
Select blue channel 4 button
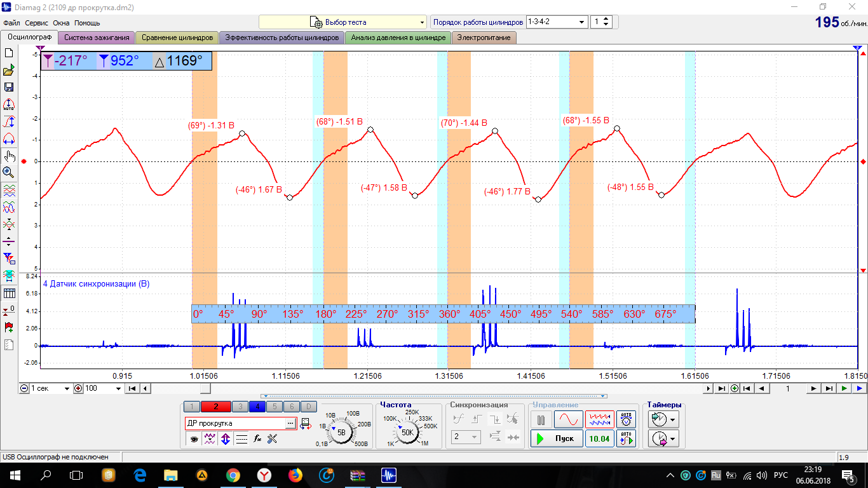coord(257,407)
